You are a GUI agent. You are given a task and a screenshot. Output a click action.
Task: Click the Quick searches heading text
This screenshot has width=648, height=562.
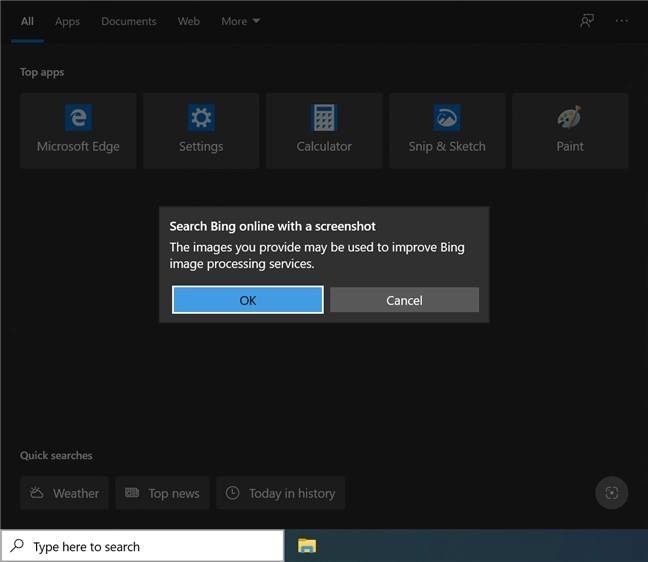tap(56, 455)
